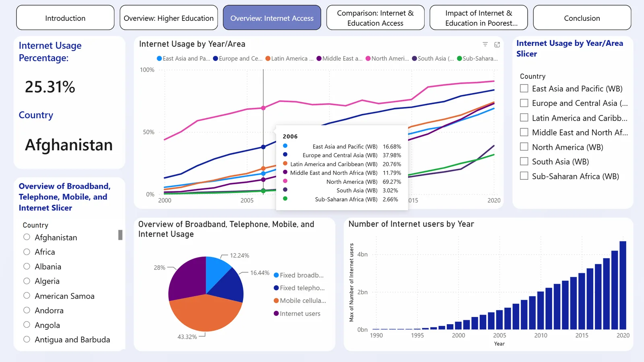Viewport: 644px width, 362px height.
Task: Navigate to the Conclusion tab
Action: pyautogui.click(x=582, y=18)
